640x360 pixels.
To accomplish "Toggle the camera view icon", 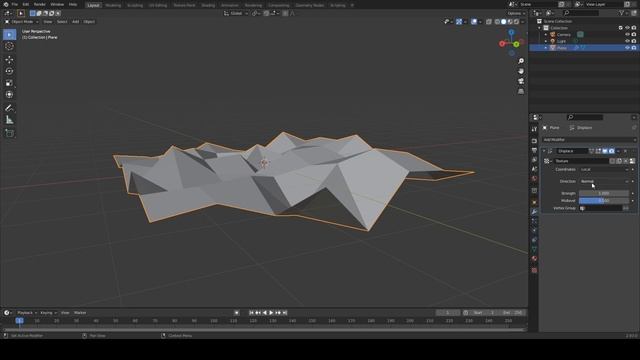I will (x=521, y=81).
